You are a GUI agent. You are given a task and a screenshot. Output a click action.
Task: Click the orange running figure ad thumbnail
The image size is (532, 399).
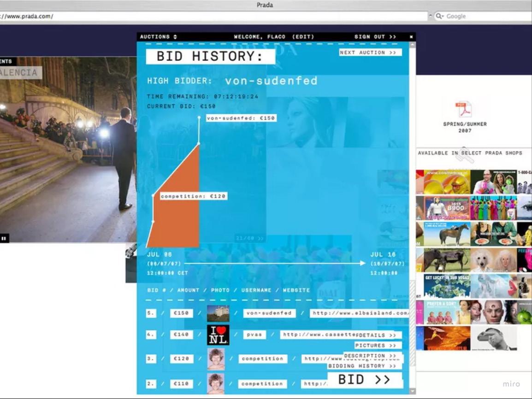(447, 338)
